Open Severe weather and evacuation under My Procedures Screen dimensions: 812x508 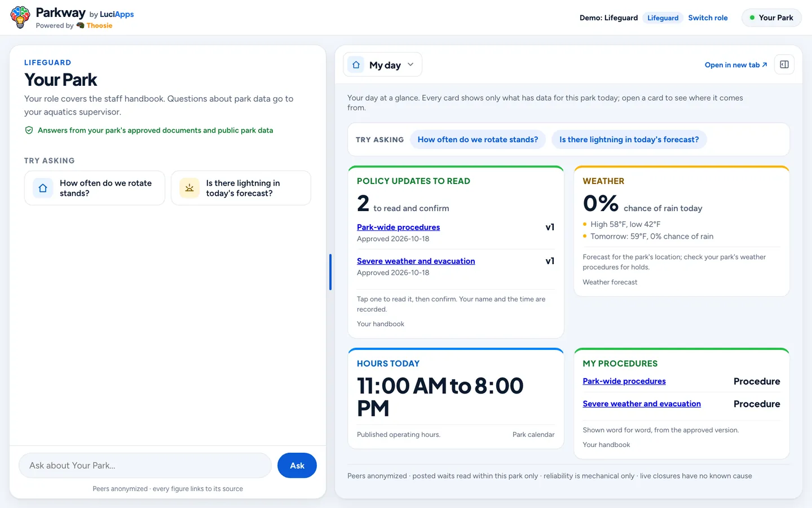pos(642,404)
